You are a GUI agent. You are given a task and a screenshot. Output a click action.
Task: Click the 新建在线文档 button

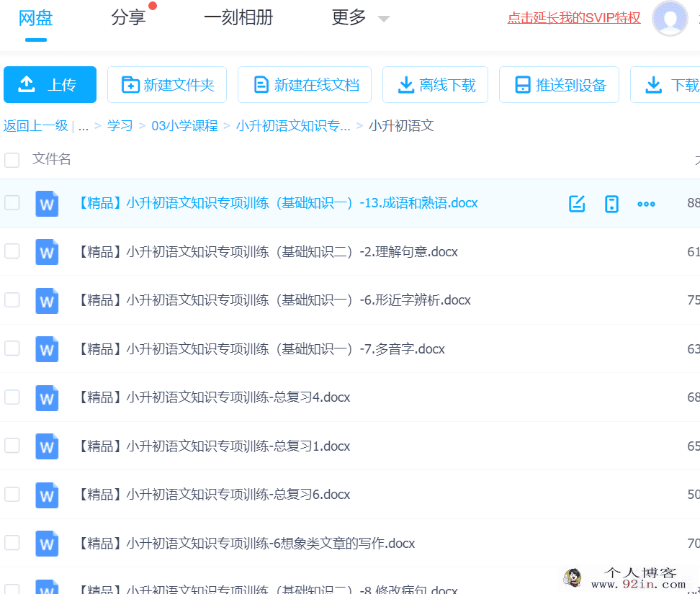click(x=305, y=85)
